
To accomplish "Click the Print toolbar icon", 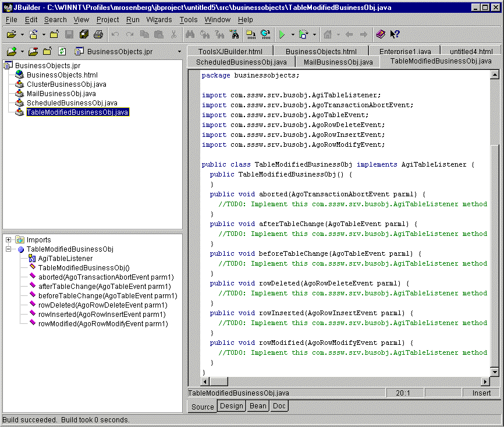I will tap(98, 34).
